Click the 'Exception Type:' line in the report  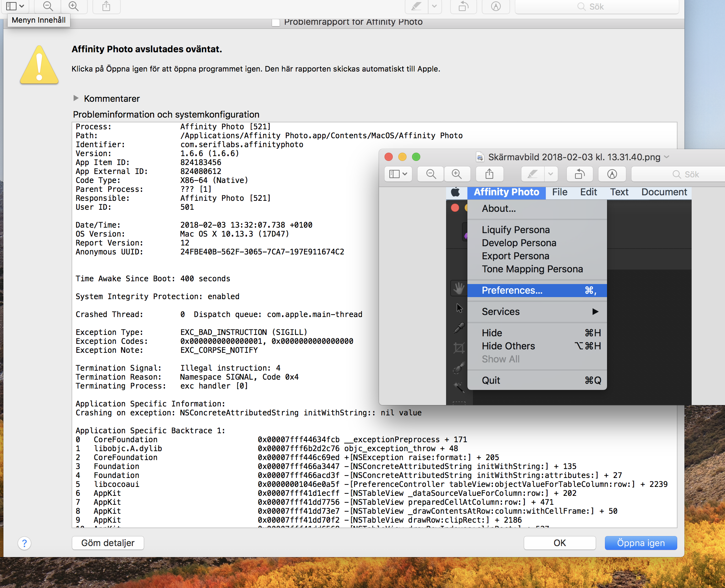(192, 332)
